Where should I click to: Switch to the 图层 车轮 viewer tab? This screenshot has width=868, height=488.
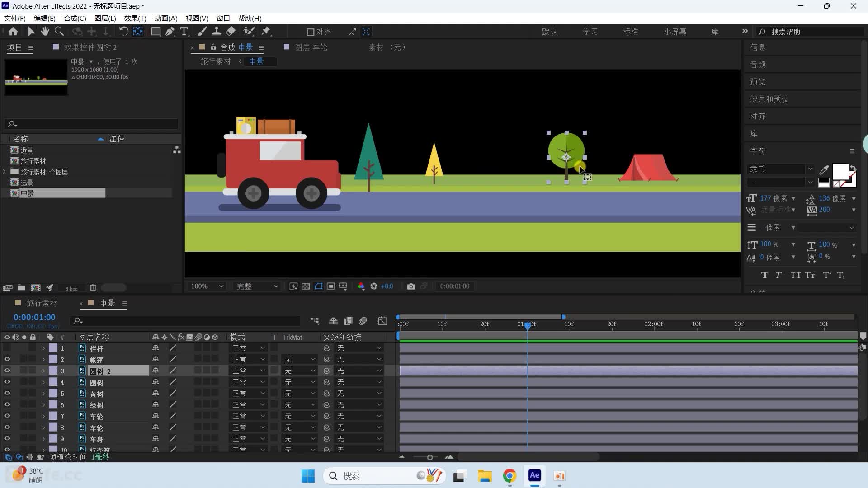(x=311, y=47)
